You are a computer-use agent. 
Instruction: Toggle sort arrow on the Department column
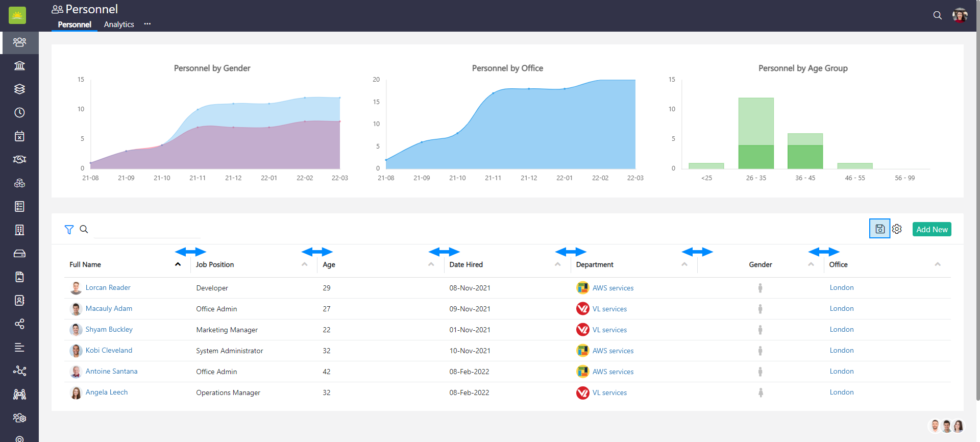click(684, 264)
